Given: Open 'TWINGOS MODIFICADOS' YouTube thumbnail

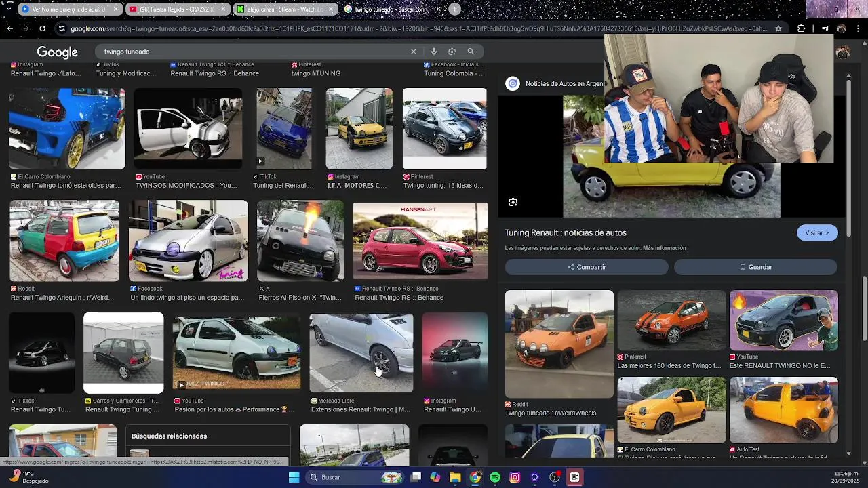Looking at the screenshot, I should (x=188, y=129).
